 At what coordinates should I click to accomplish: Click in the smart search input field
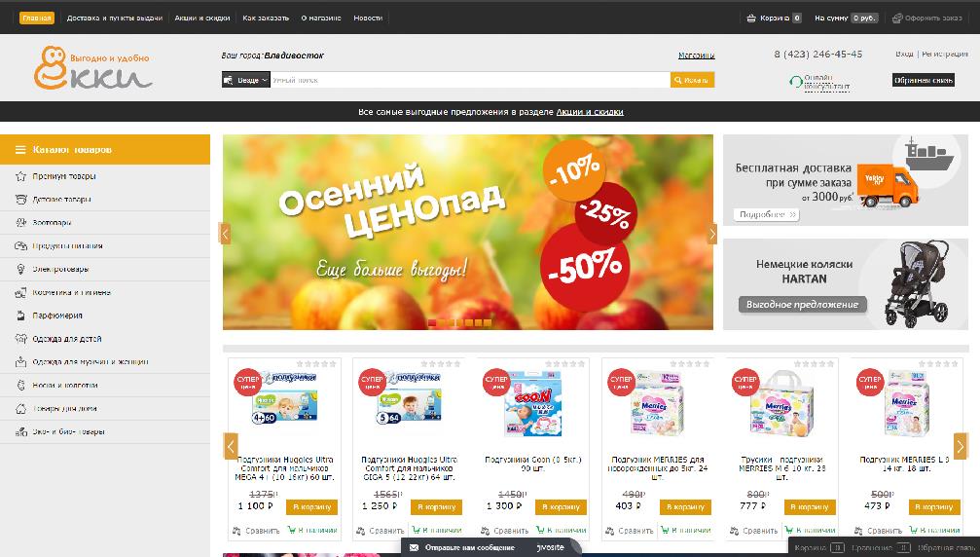pos(470,80)
